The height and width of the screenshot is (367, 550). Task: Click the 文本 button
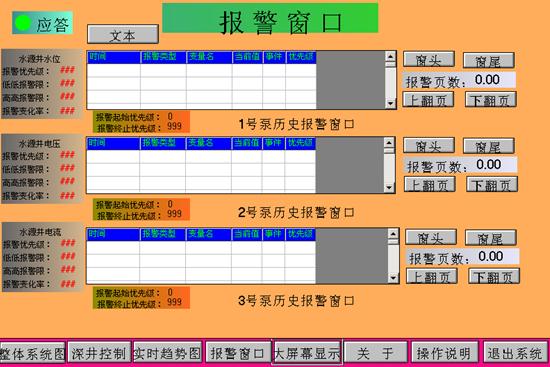point(123,34)
